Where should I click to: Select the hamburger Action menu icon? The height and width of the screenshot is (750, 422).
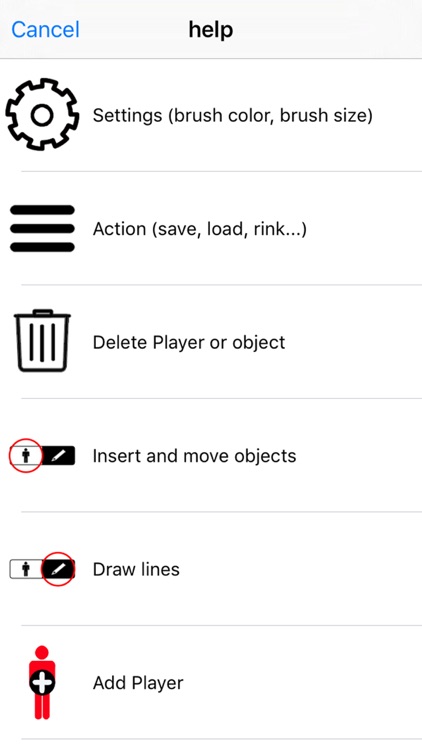(42, 229)
